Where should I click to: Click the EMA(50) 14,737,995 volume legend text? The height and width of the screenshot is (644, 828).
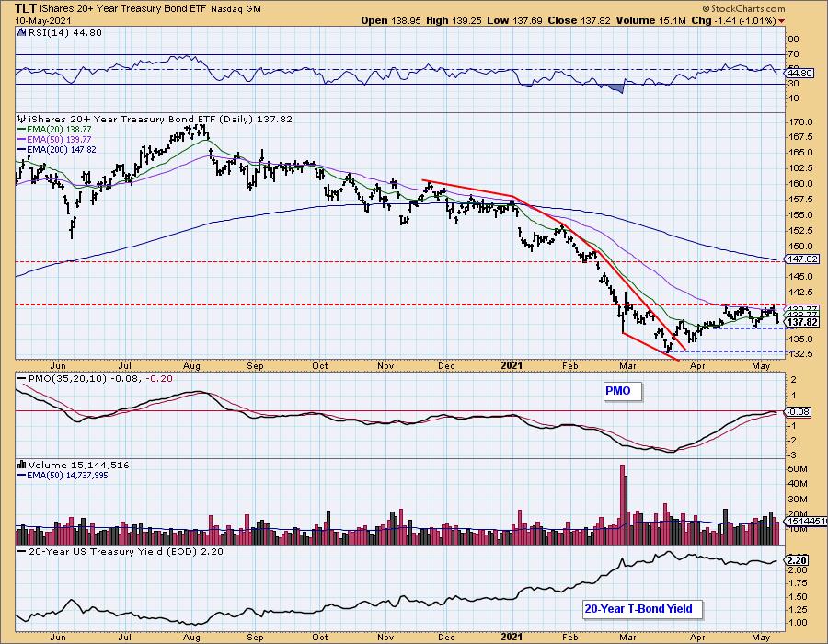pos(67,476)
